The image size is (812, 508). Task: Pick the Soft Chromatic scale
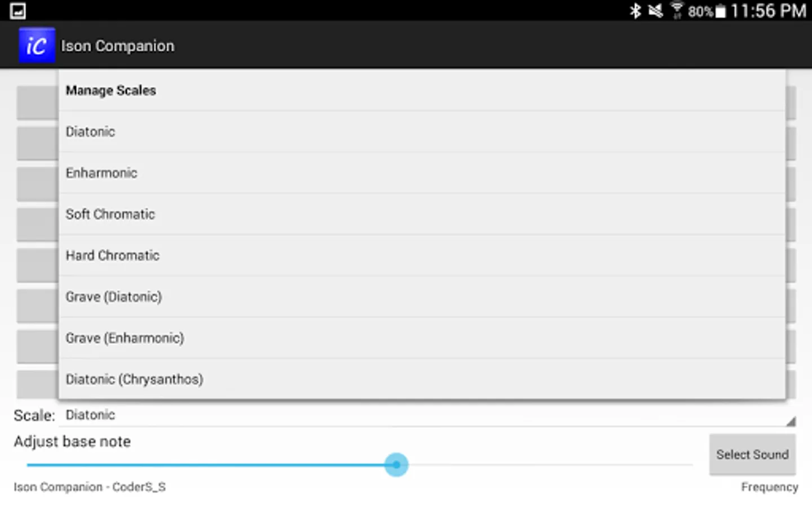[422, 214]
